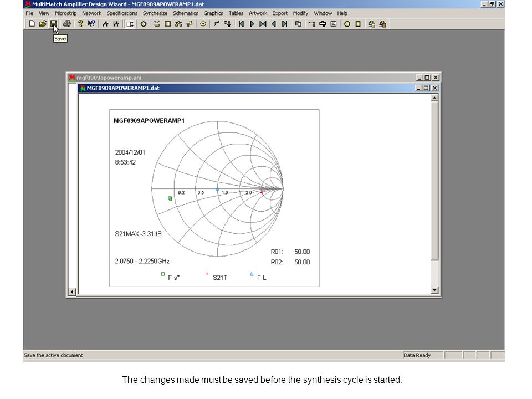Open the Modify menu
The height and width of the screenshot is (399, 532).
click(300, 13)
